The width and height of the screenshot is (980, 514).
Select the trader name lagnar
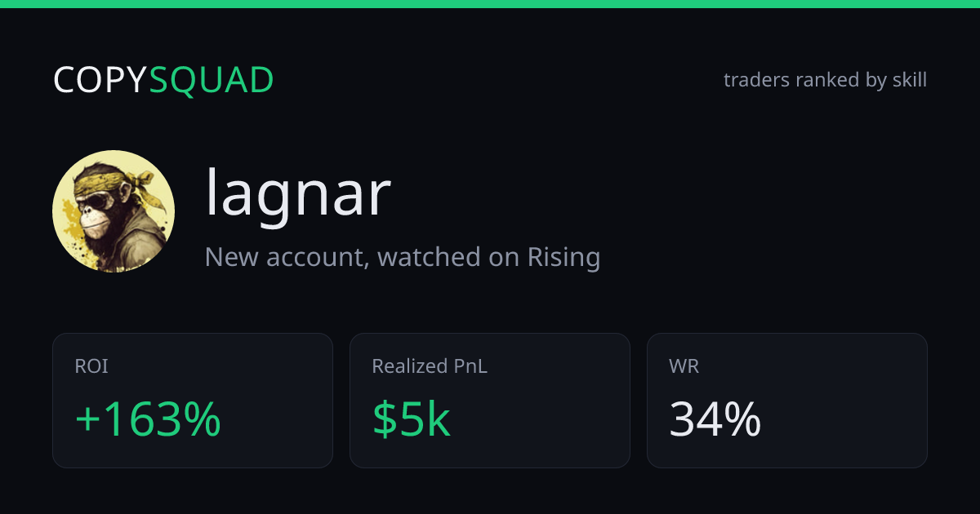click(x=298, y=193)
